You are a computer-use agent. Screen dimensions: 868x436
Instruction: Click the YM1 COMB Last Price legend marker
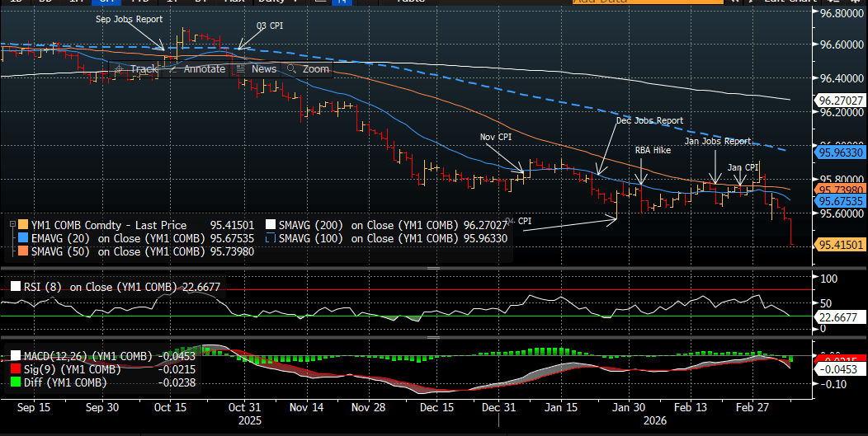click(x=21, y=225)
